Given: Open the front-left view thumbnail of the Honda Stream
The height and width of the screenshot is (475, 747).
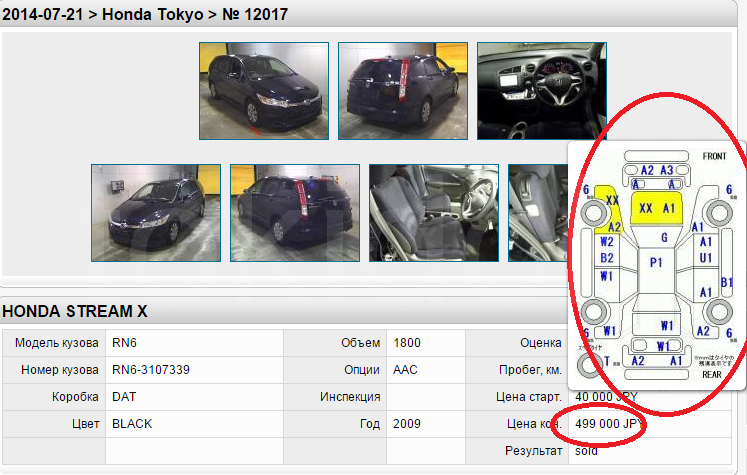Looking at the screenshot, I should (264, 91).
